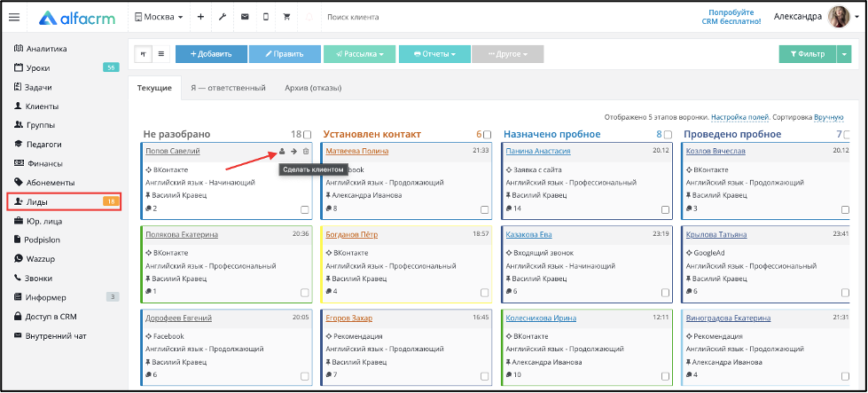Tick checkbox on Попов Савелий card
This screenshot has height=393, width=868.
pyautogui.click(x=304, y=209)
